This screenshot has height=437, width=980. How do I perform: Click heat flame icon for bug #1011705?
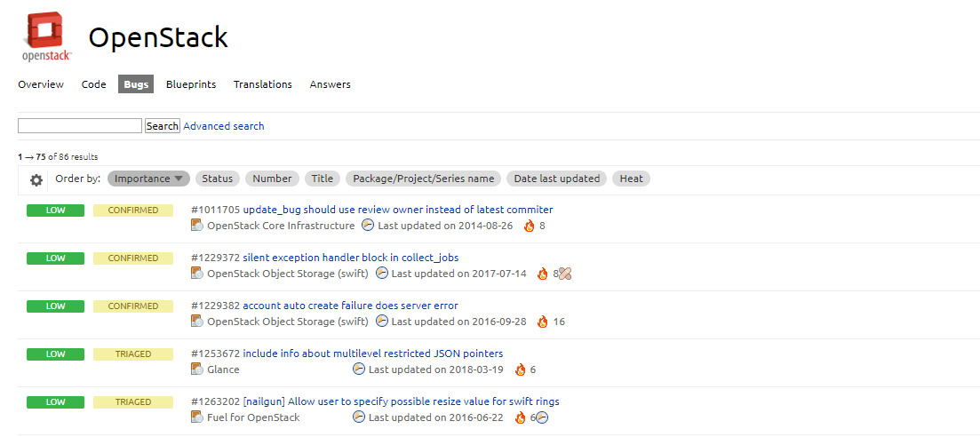pyautogui.click(x=530, y=226)
